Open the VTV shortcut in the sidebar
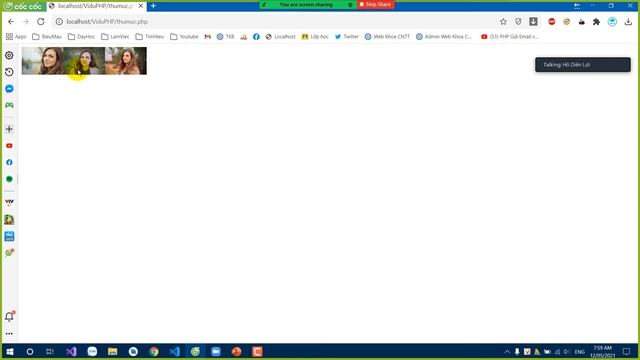640x360 pixels. point(9,202)
